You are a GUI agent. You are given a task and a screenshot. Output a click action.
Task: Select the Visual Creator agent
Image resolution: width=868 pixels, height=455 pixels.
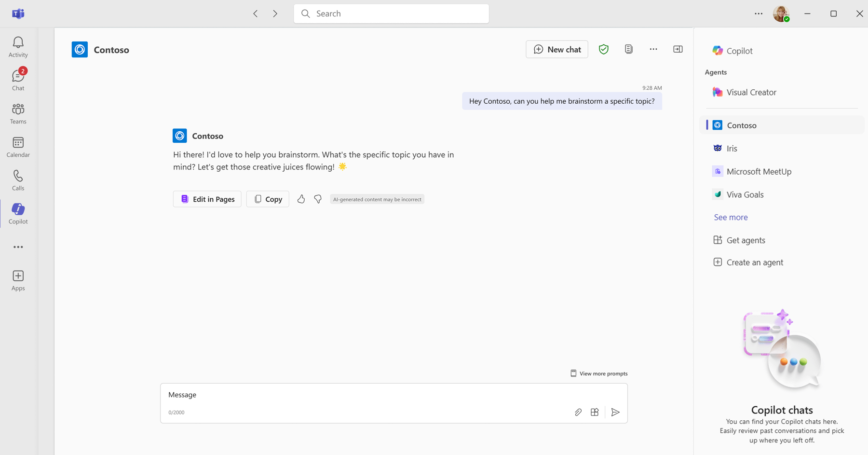[x=751, y=92]
